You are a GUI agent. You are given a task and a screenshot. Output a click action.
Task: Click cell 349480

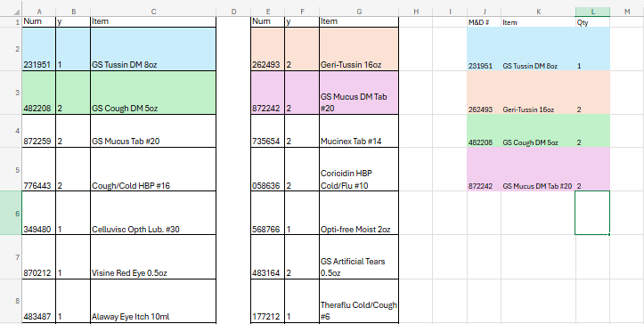[x=39, y=213]
